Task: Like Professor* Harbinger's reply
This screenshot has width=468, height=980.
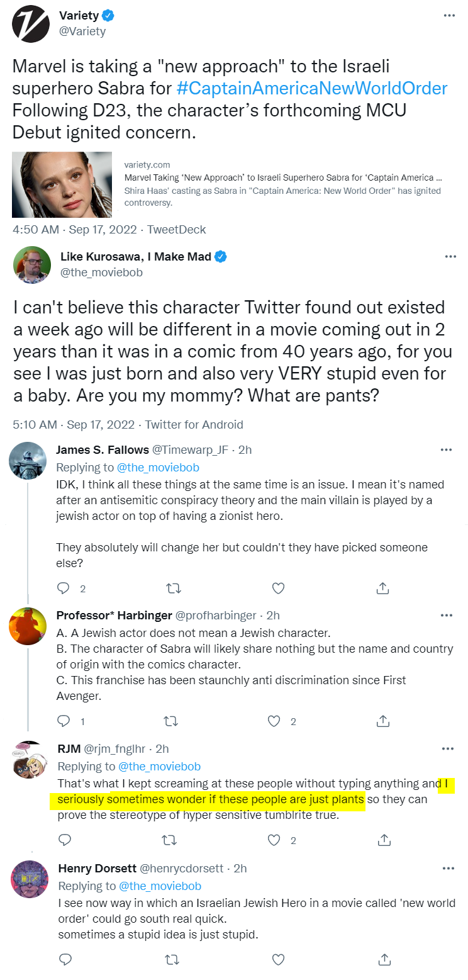Action: 274,721
